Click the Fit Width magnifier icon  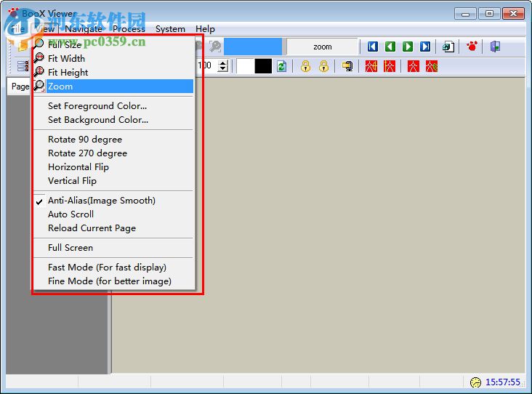click(x=39, y=57)
